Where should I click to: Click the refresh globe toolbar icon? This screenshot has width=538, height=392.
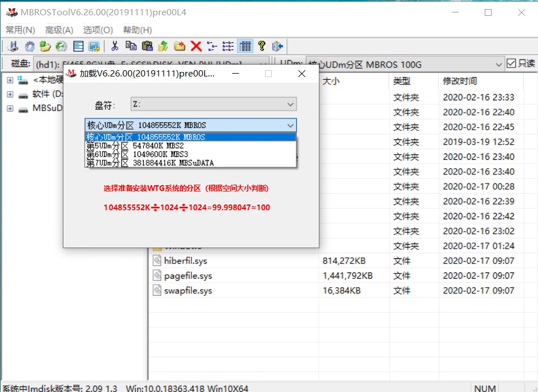[x=62, y=46]
